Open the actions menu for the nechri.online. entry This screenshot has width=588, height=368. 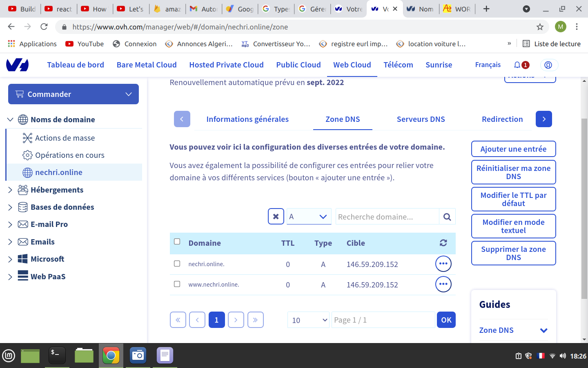(443, 264)
